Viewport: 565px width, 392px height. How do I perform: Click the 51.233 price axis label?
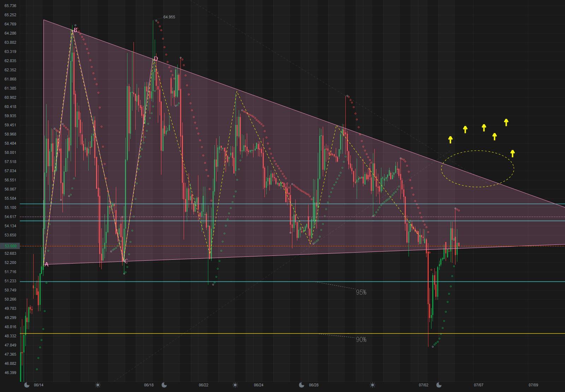10,281
